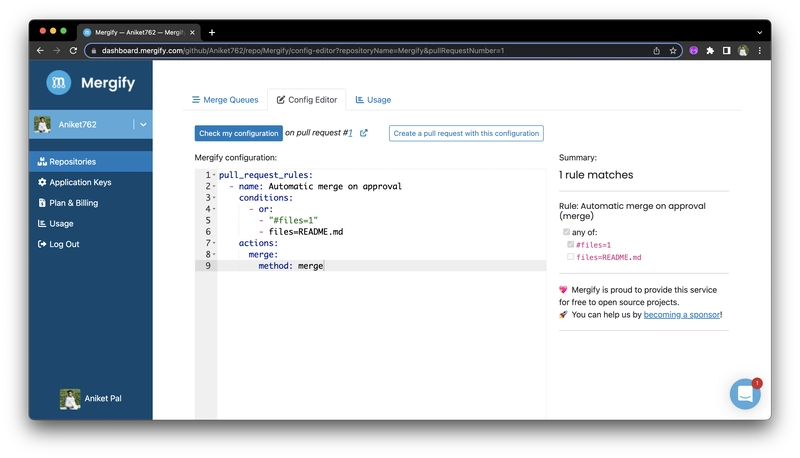
Task: Click the Application Keys gear icon
Action: [42, 182]
